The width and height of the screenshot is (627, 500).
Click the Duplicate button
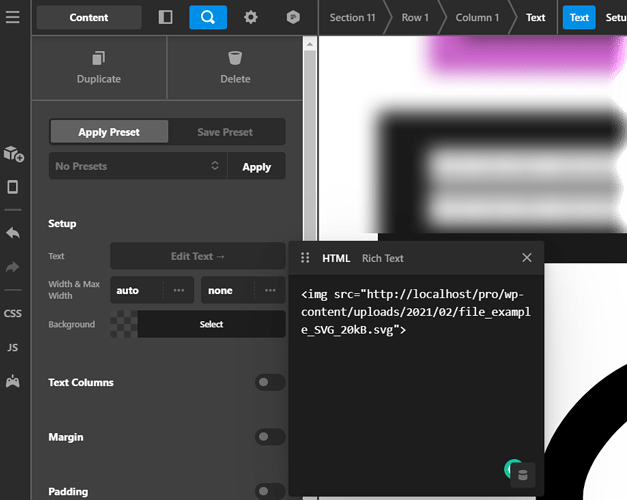pos(99,67)
